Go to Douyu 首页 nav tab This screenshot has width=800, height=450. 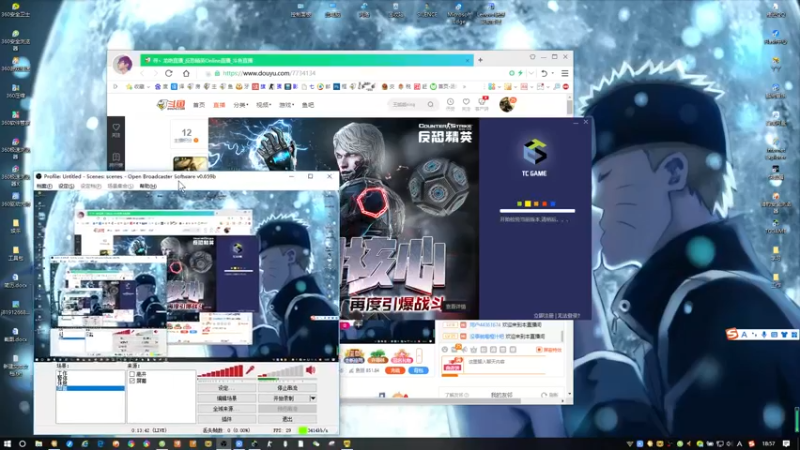199,105
